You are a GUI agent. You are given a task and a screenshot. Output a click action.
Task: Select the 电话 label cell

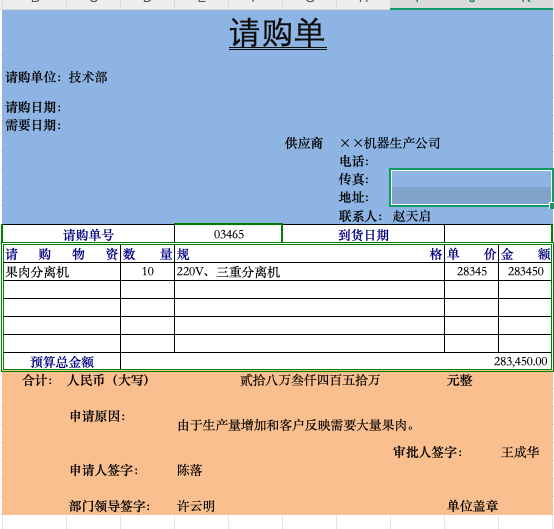click(x=354, y=161)
